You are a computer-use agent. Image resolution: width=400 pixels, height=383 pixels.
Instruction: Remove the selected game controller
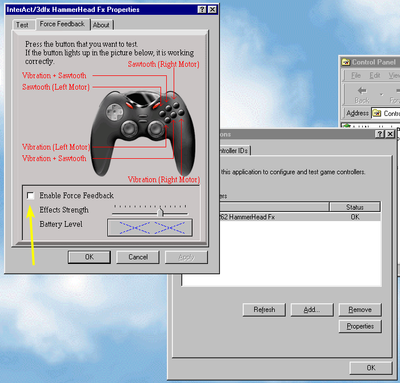[x=360, y=310]
